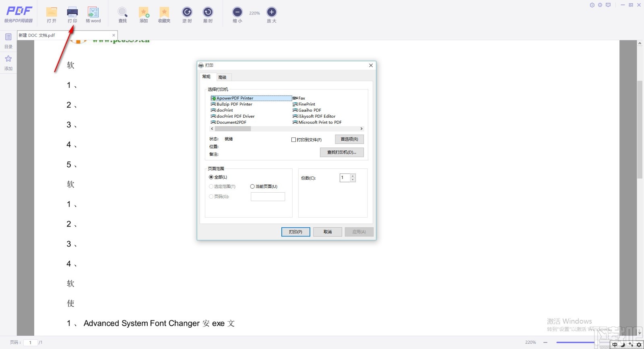Viewport: 644px width, 349px height.
Task: Rotate page clockwise with 顺时
Action: click(x=208, y=15)
